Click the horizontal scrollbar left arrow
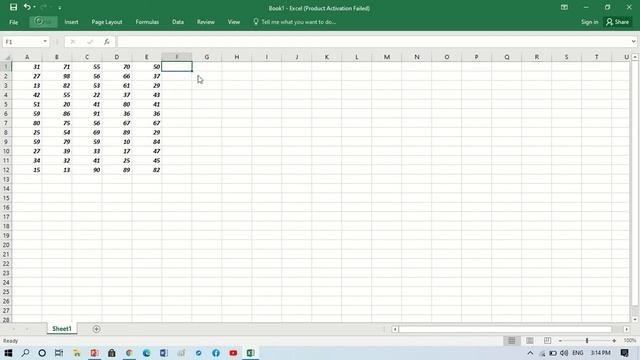The image size is (640, 360). point(395,329)
